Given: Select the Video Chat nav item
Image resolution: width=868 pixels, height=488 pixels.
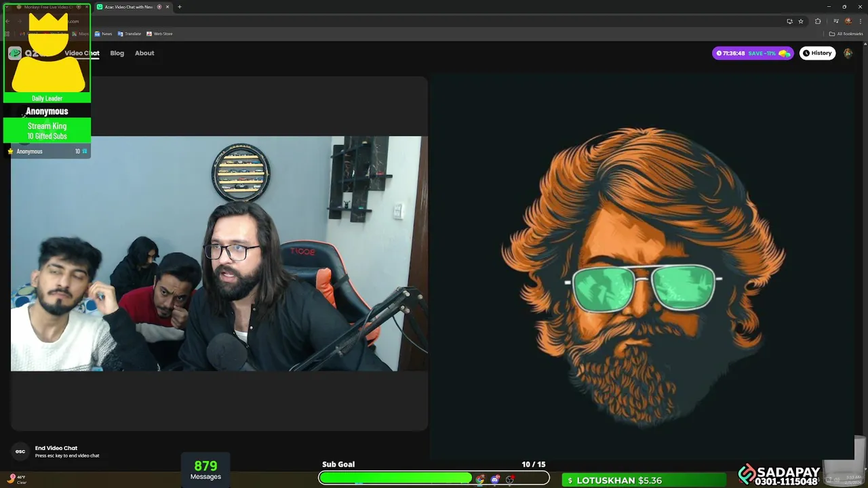Looking at the screenshot, I should [82, 53].
